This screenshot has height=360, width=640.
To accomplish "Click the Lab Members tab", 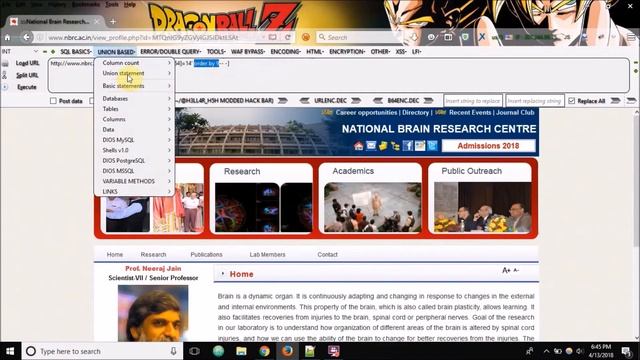I will pos(267,254).
